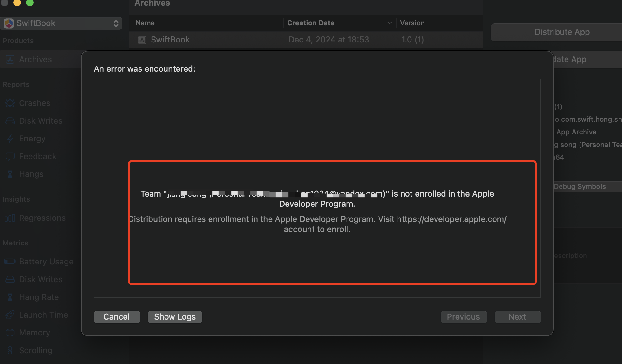The height and width of the screenshot is (364, 622).
Task: Open the Memory metric
Action: [x=35, y=333]
